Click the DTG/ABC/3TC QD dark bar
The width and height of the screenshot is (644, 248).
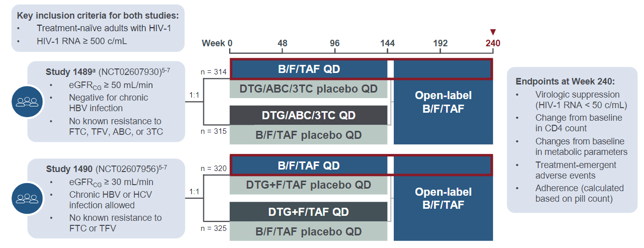click(x=309, y=115)
